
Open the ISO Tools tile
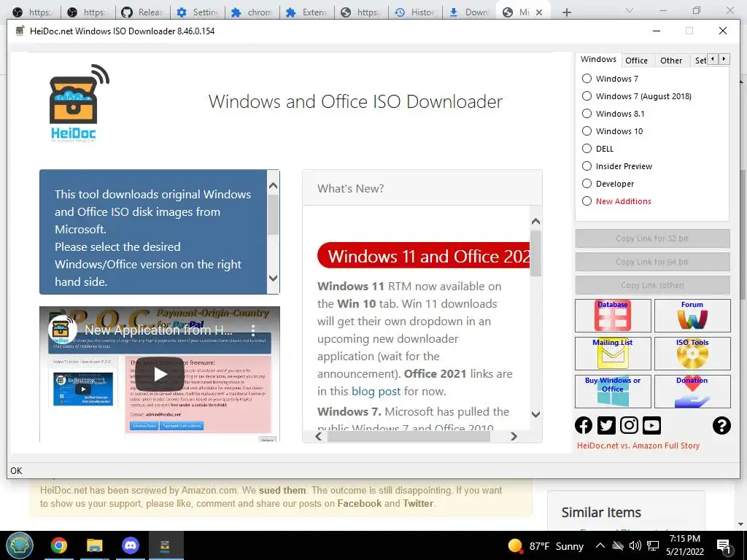click(x=692, y=354)
